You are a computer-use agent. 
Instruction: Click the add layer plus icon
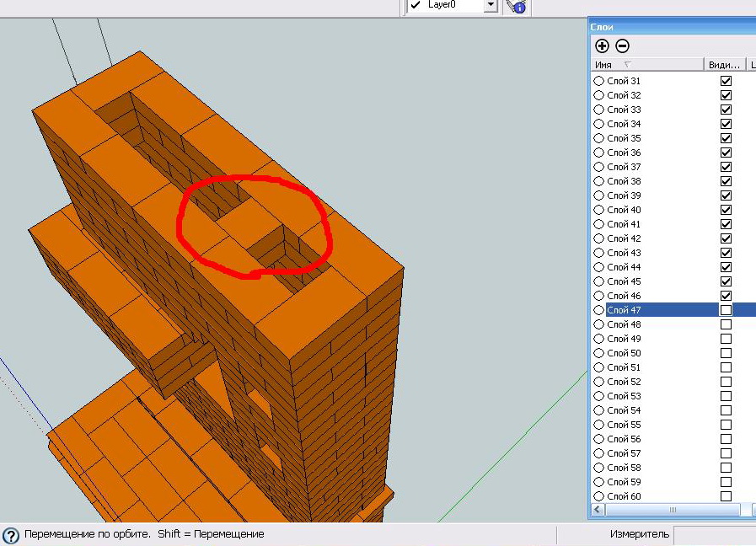pyautogui.click(x=602, y=46)
